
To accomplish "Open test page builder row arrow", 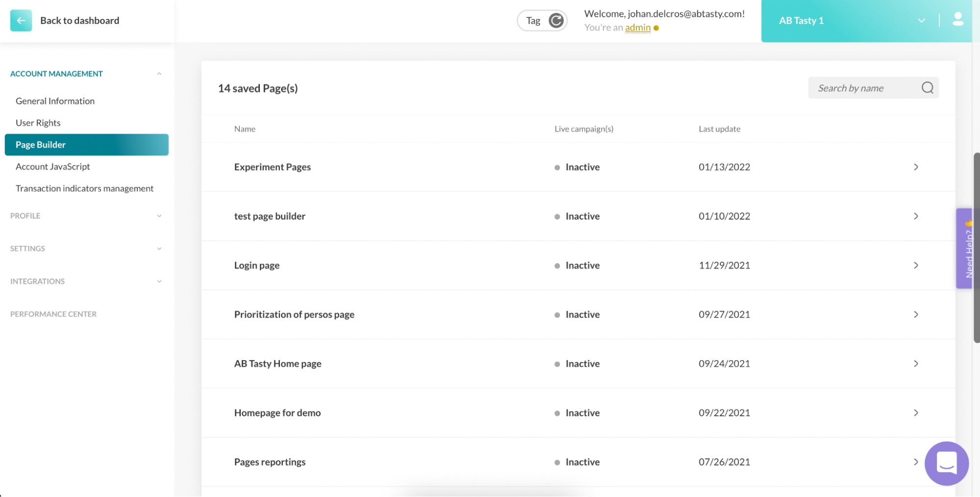I will coord(916,216).
